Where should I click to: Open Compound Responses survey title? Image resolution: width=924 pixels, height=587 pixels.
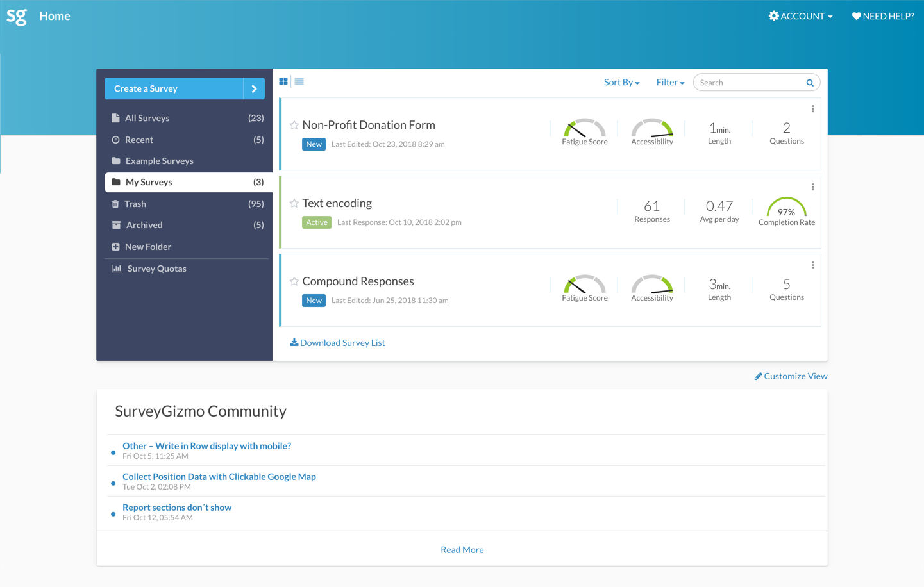(x=358, y=281)
